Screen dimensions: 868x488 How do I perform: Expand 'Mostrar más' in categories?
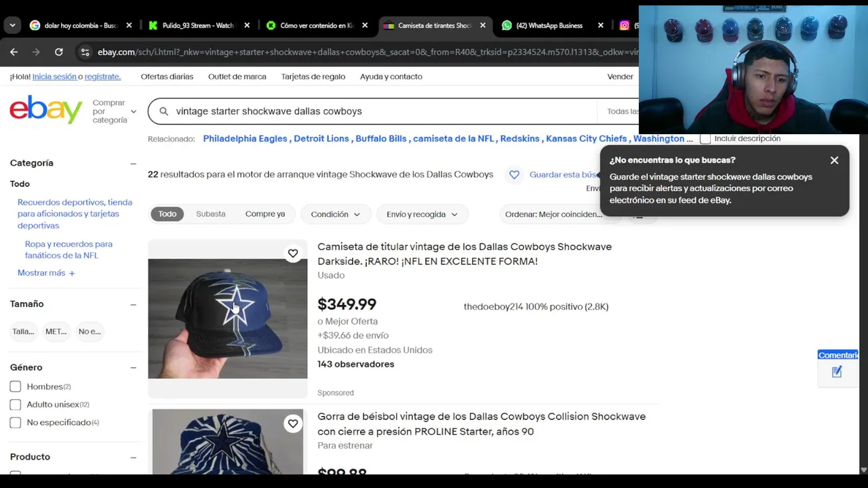[46, 273]
